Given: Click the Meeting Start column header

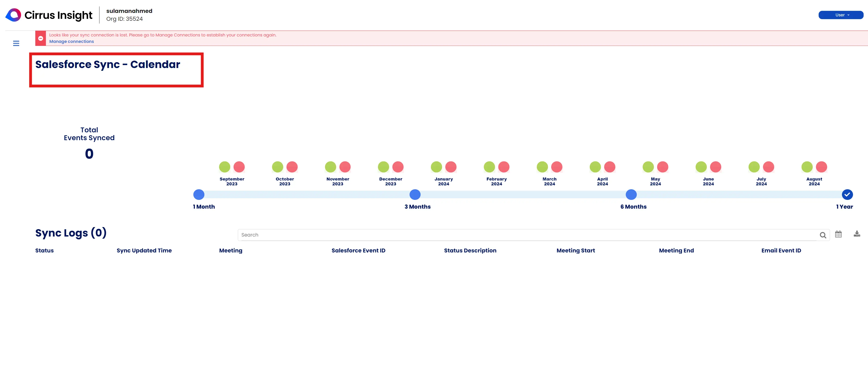Looking at the screenshot, I should 575,250.
